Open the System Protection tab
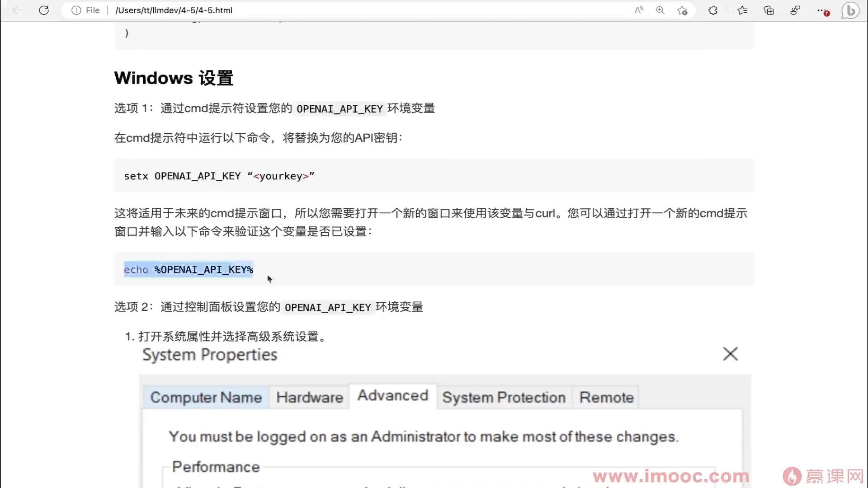 click(x=504, y=397)
